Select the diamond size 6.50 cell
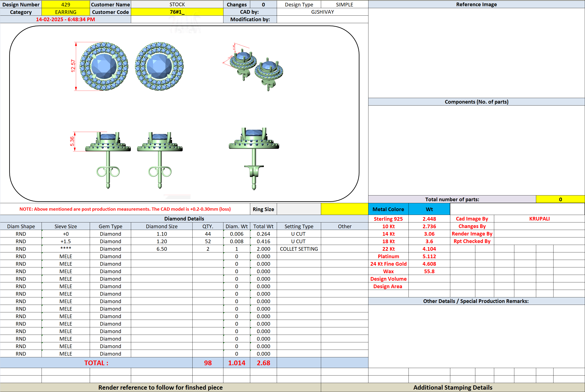This screenshot has width=585, height=392. tap(162, 249)
